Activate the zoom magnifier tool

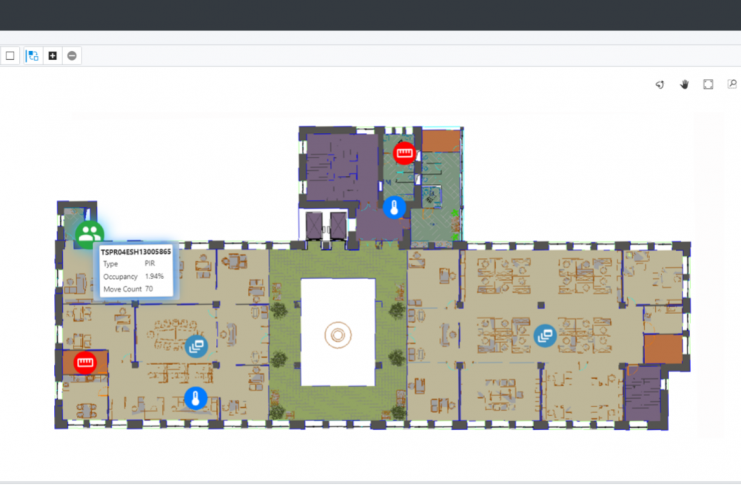click(732, 85)
